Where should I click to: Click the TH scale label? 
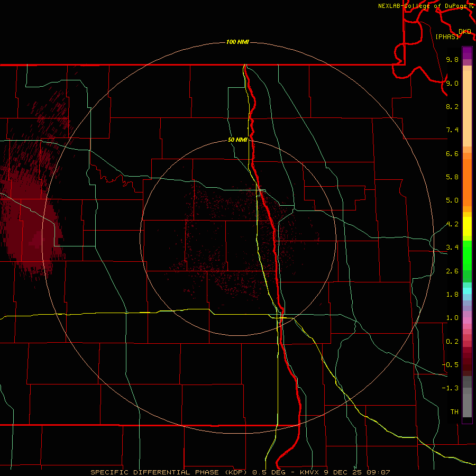click(x=454, y=412)
